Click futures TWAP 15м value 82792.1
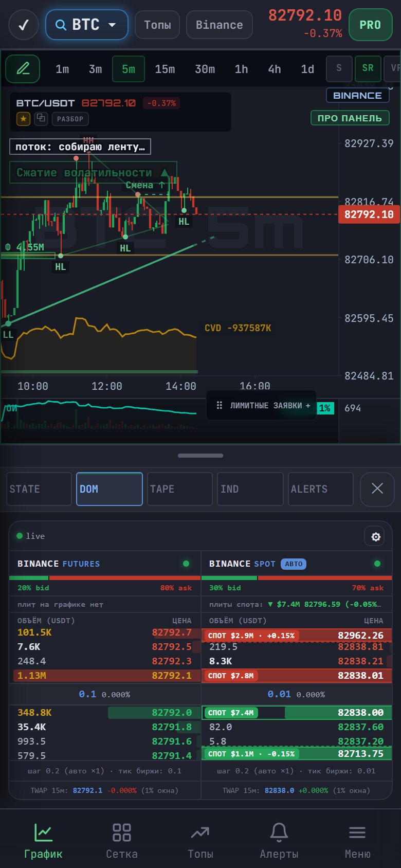Image resolution: width=401 pixels, height=868 pixels. [87, 790]
